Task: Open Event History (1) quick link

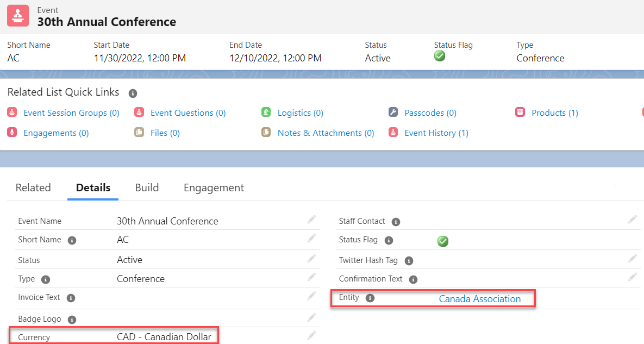Action: tap(436, 133)
